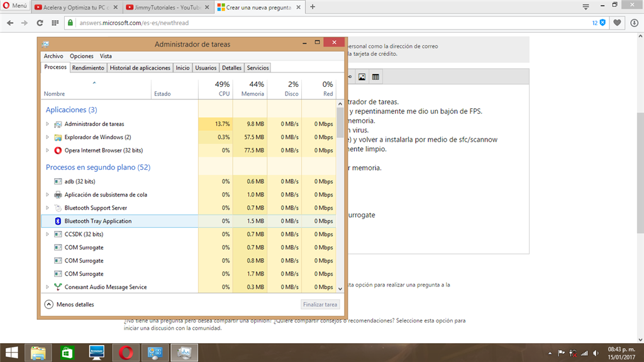Screen dimensions: 644x362
Task: Open Opera from the taskbar
Action: click(126, 353)
